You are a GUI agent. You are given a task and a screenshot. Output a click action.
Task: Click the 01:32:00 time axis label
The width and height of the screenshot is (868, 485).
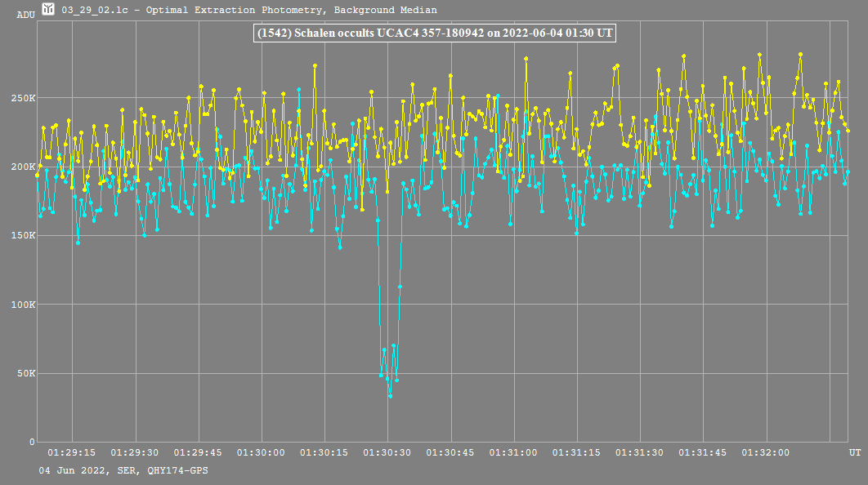766,452
